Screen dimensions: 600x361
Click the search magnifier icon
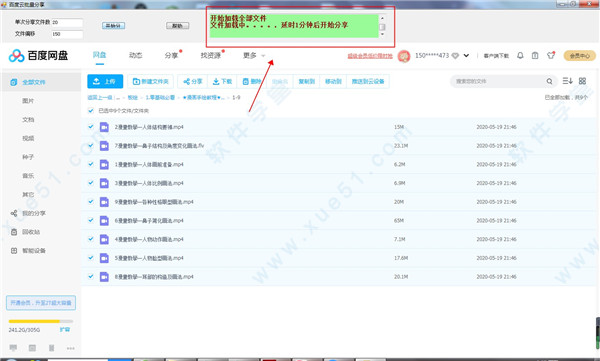[549, 81]
